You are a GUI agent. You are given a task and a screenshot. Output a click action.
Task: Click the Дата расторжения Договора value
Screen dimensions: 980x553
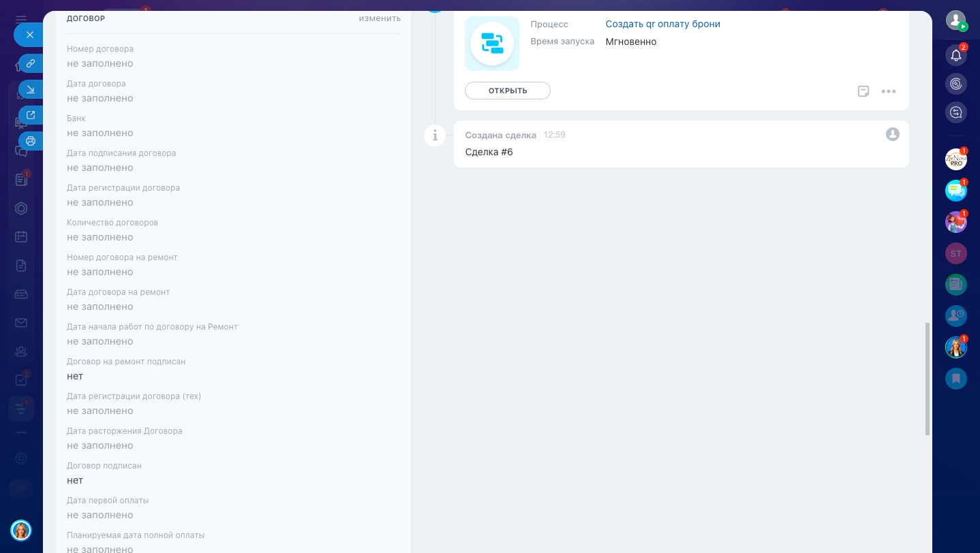click(100, 445)
